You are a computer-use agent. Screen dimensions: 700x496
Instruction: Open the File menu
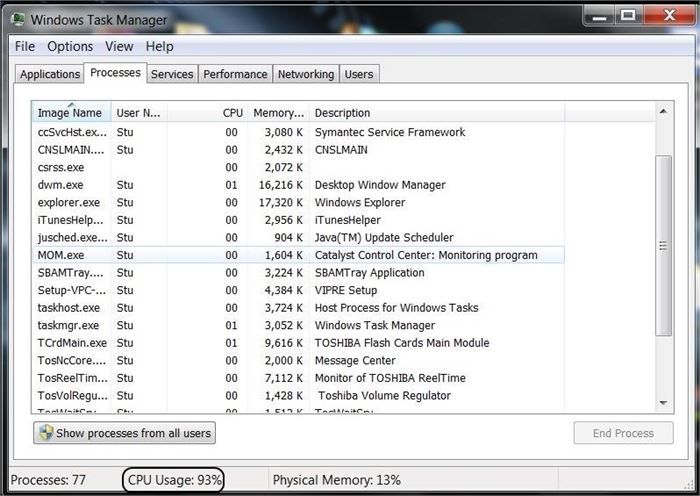[x=25, y=46]
